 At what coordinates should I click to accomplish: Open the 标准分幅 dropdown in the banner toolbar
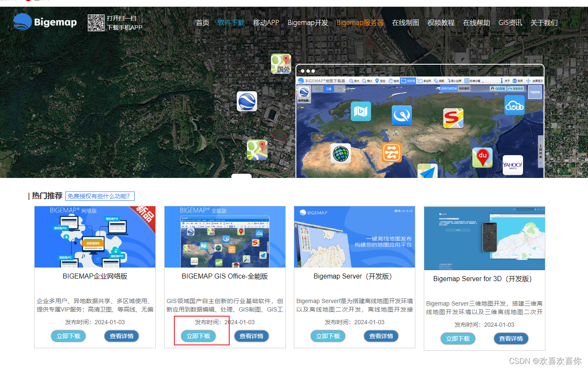coord(474,81)
